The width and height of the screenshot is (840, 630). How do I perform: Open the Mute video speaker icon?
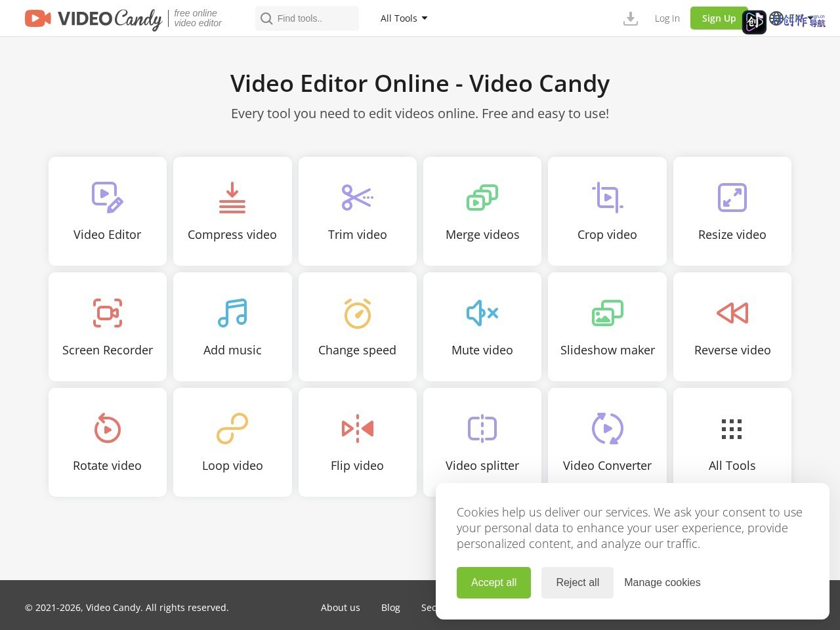[482, 313]
